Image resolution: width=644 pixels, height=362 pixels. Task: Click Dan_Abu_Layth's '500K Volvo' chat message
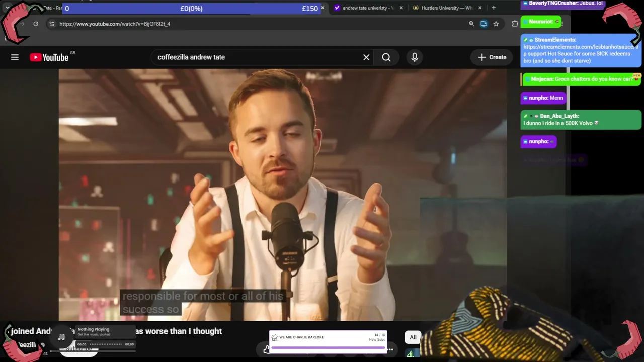click(x=581, y=120)
